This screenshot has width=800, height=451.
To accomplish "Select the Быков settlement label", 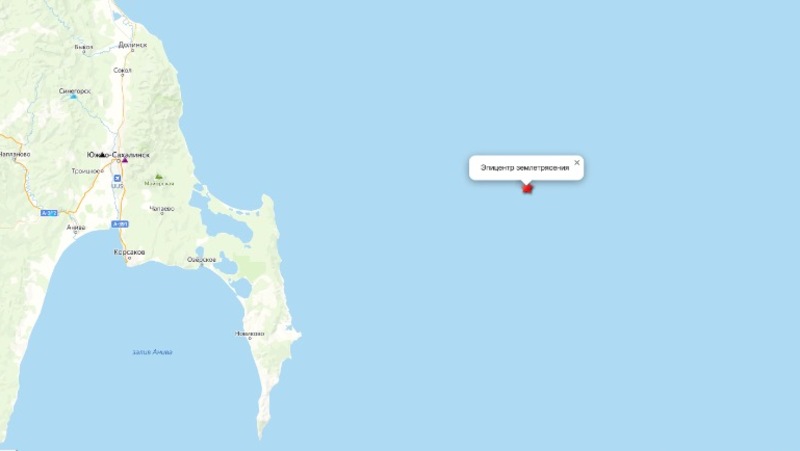I will click(84, 47).
